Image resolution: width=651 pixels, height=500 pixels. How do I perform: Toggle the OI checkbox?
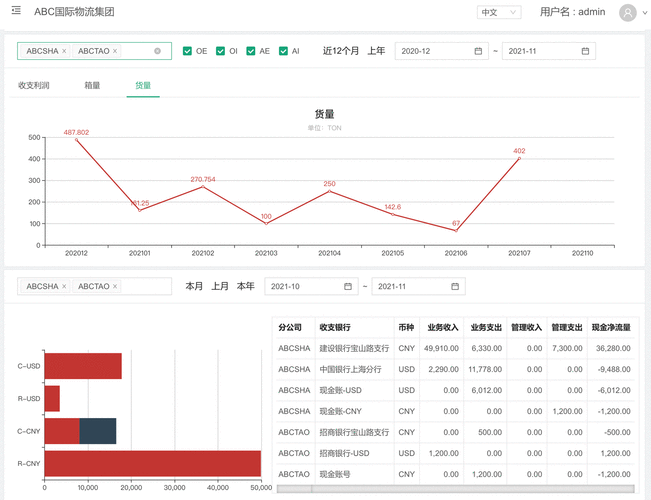coord(220,51)
